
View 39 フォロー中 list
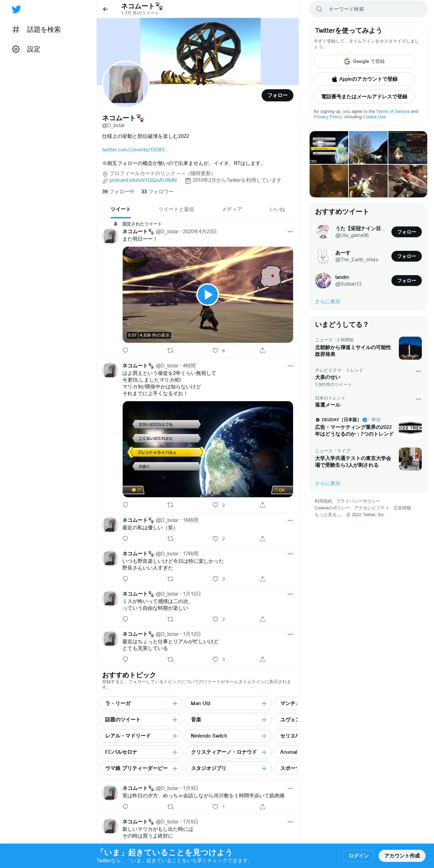tap(118, 192)
